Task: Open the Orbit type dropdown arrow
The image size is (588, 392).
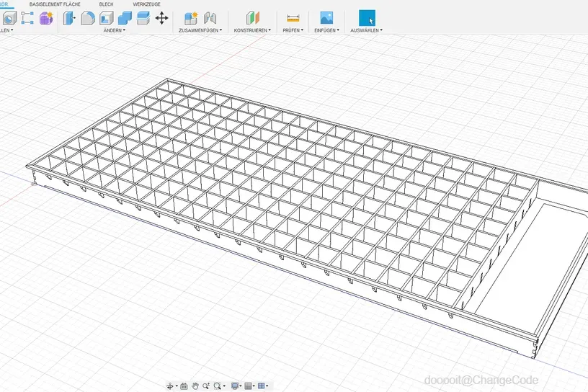Action: (x=177, y=386)
